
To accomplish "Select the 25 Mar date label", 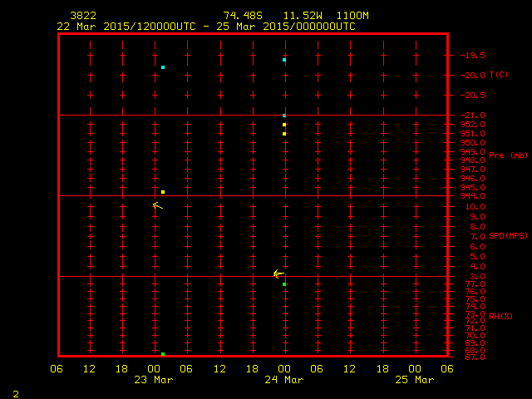I will pyautogui.click(x=414, y=380).
